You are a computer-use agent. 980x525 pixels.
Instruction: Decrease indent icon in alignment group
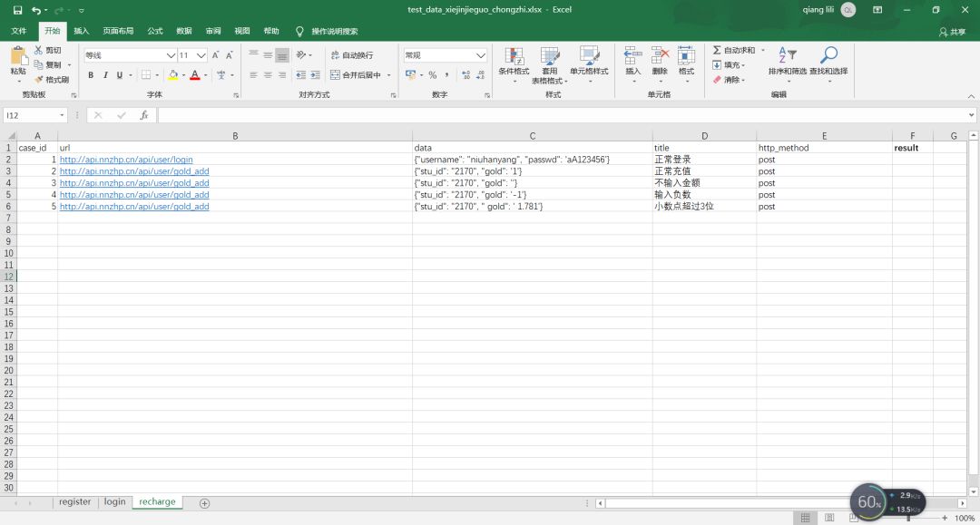(300, 75)
